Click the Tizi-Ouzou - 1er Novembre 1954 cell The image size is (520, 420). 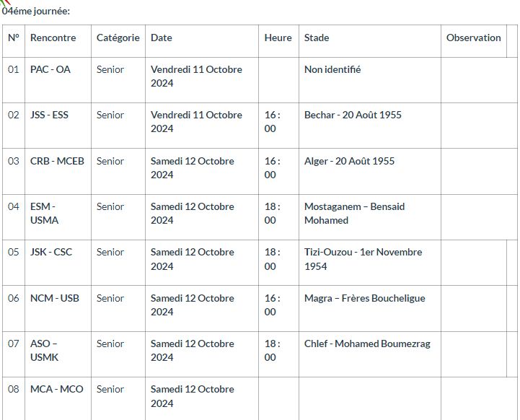point(363,259)
